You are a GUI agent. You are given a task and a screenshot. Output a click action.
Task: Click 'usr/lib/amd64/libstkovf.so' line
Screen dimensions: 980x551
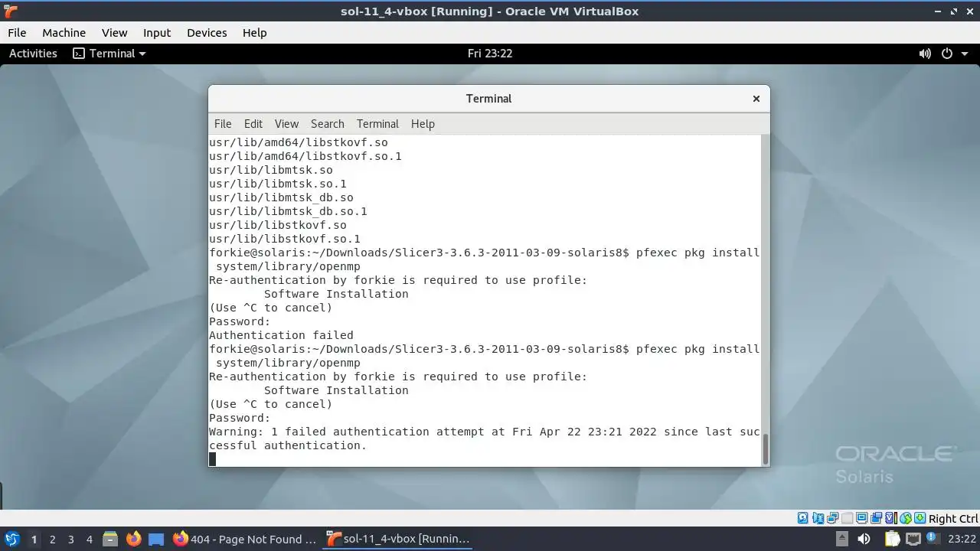tap(299, 142)
